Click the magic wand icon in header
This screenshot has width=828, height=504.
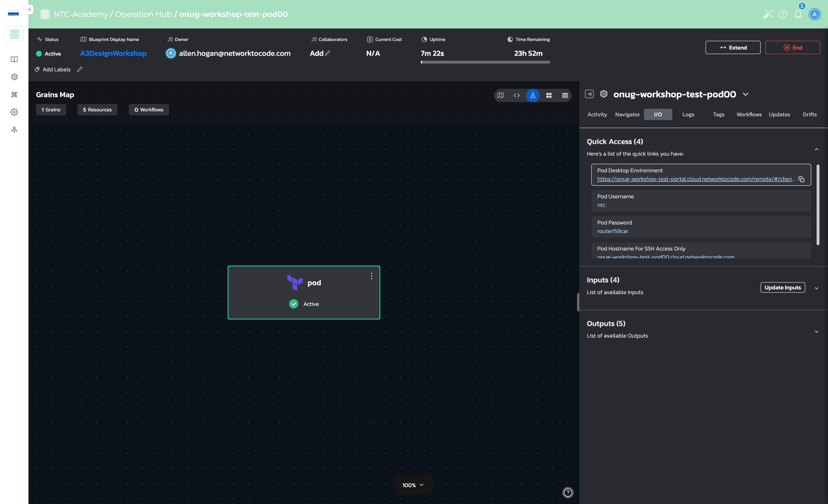768,14
